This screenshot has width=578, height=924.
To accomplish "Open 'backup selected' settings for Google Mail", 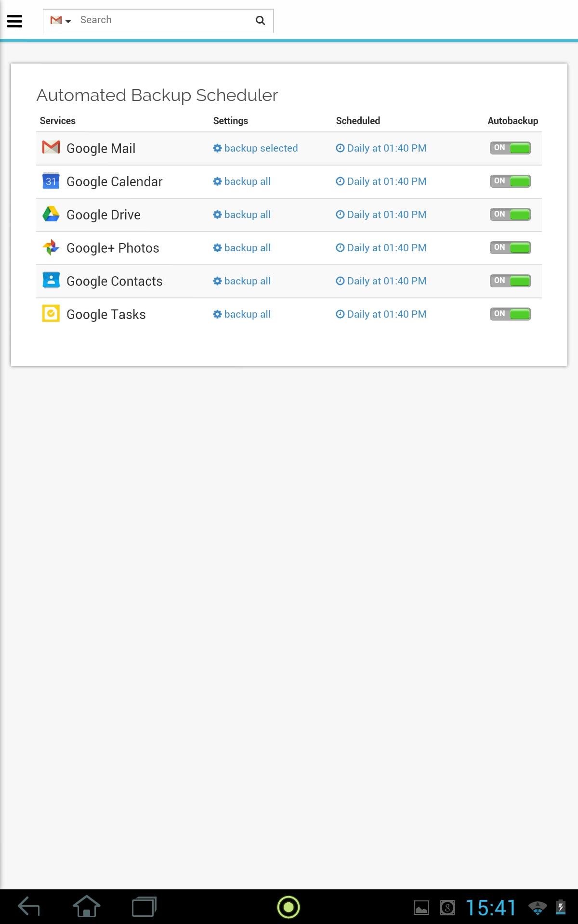I will (x=255, y=148).
